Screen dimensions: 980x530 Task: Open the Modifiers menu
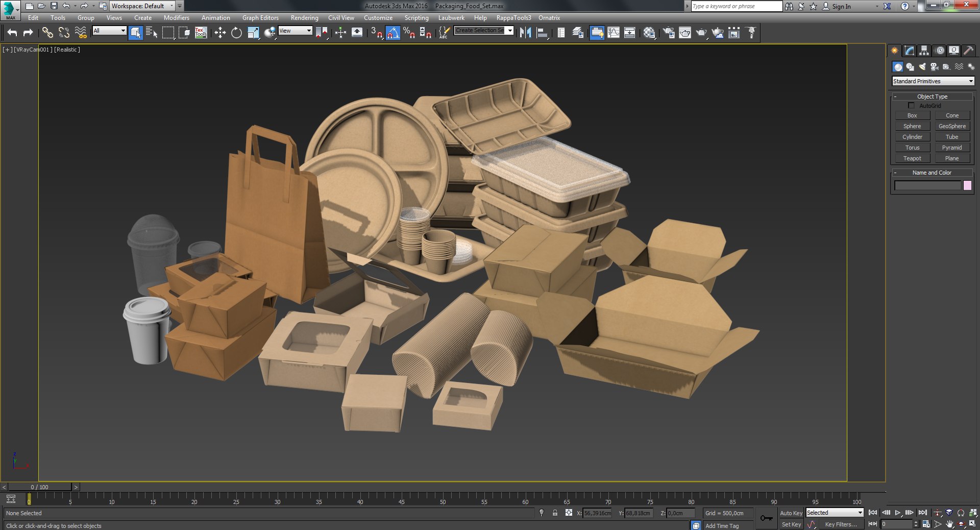[176, 17]
